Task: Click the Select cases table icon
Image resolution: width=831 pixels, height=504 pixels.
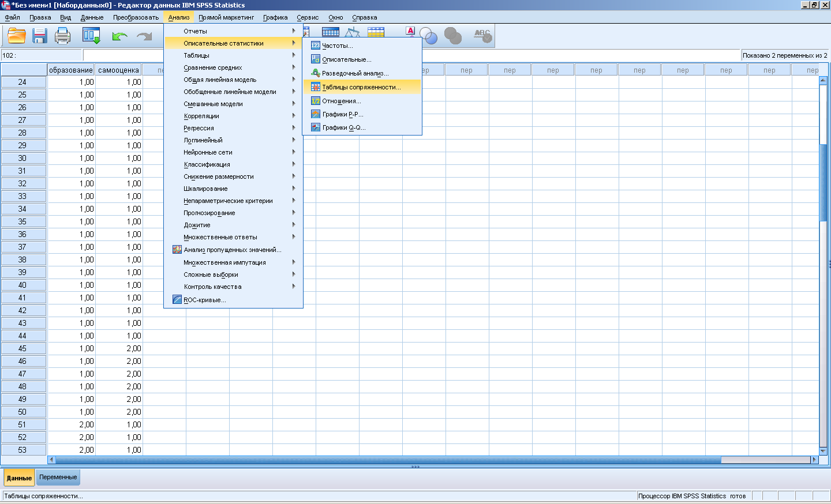Action: point(376,32)
